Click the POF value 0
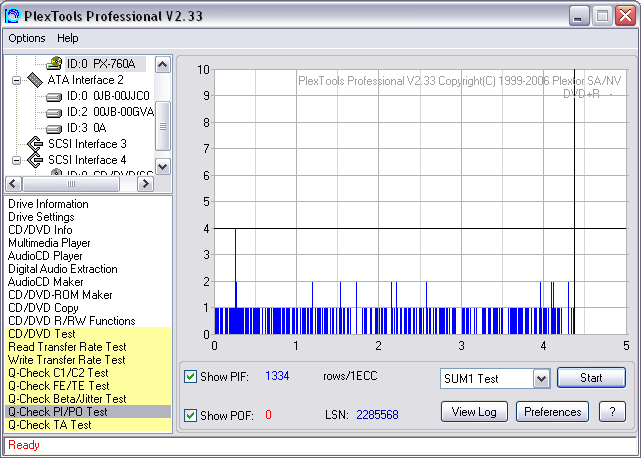The width and height of the screenshot is (641, 458). pos(268,415)
